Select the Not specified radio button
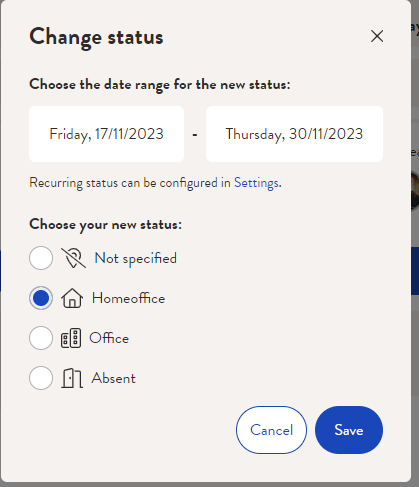The image size is (419, 487). (x=41, y=258)
